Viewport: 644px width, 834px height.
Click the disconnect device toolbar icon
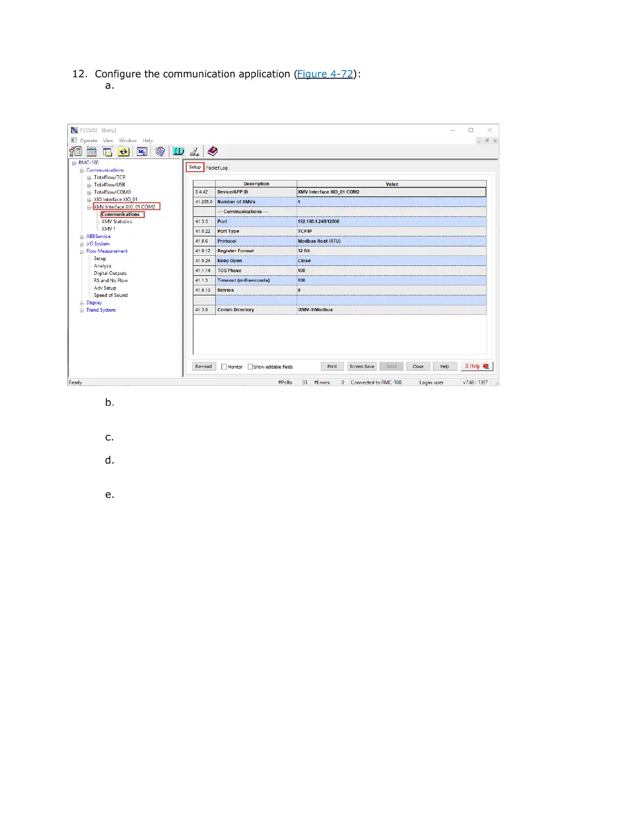(x=76, y=152)
